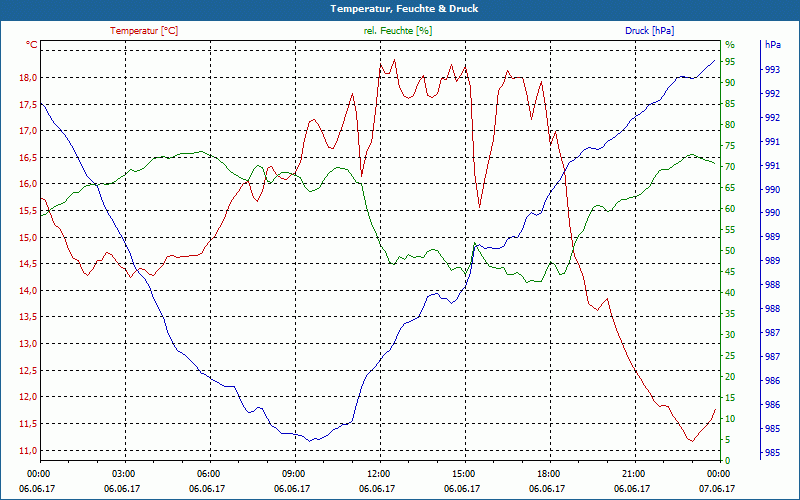Click the '13,5' temperature axis tick

[28, 317]
